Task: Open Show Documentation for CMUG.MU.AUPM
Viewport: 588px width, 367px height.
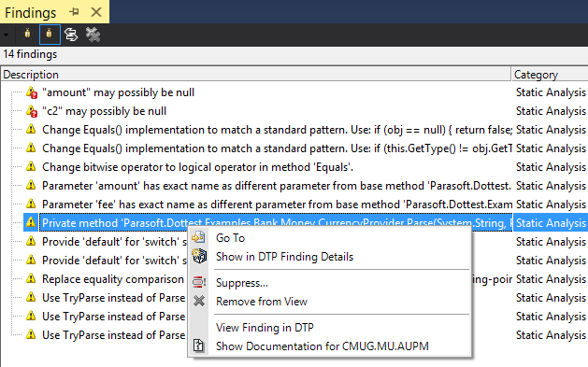Action: coord(323,346)
